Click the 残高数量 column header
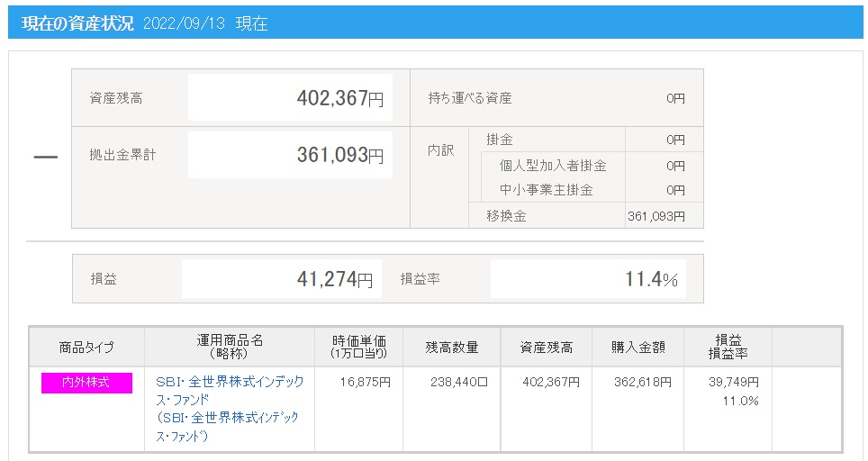The image size is (868, 461). pos(452,348)
